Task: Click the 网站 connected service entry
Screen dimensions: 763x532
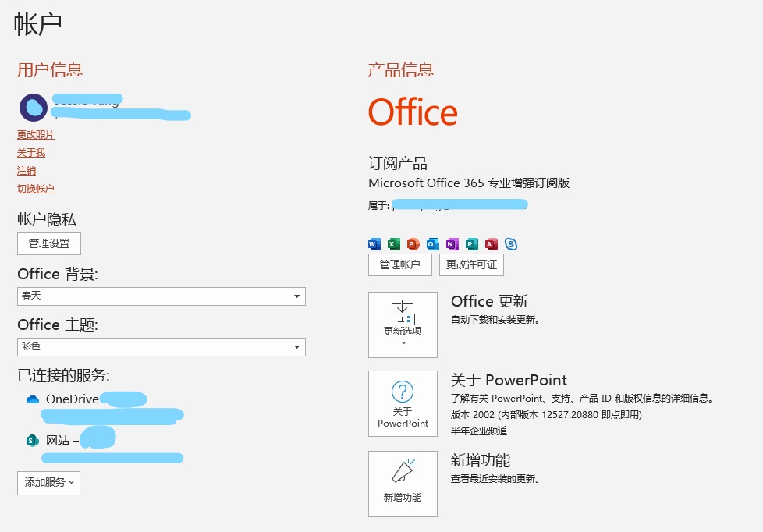Action: (105, 445)
